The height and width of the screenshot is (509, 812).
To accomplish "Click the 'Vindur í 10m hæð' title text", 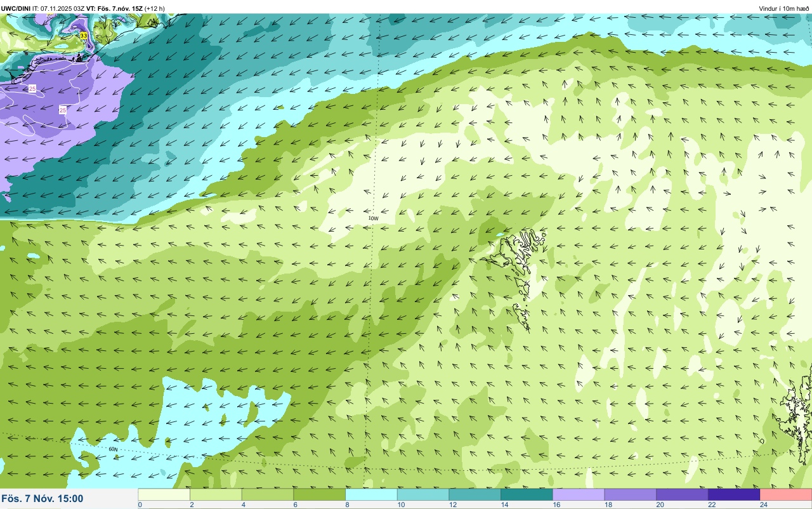I will (784, 8).
